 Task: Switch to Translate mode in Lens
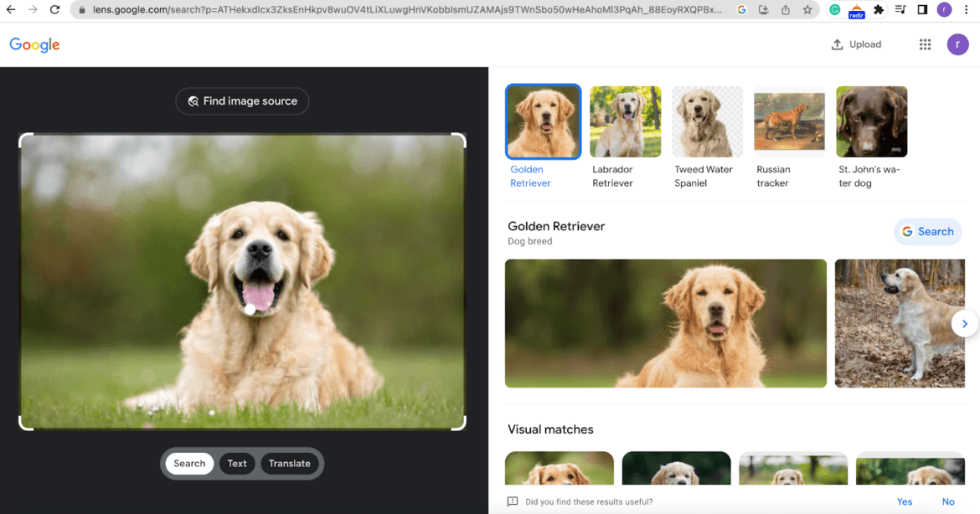pos(289,463)
